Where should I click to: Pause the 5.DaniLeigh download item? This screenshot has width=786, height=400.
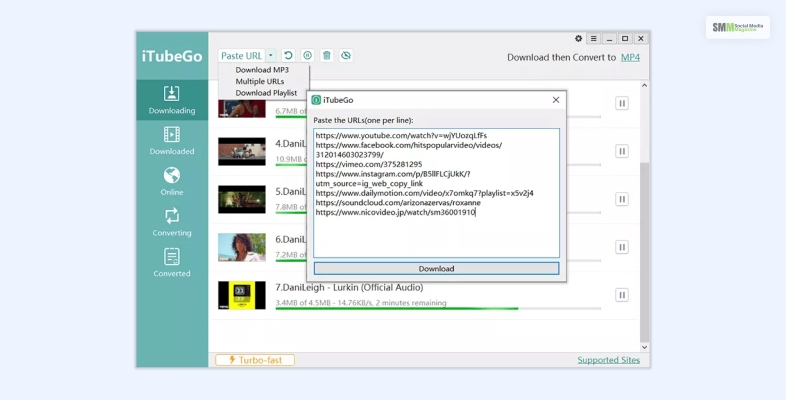coord(622,199)
